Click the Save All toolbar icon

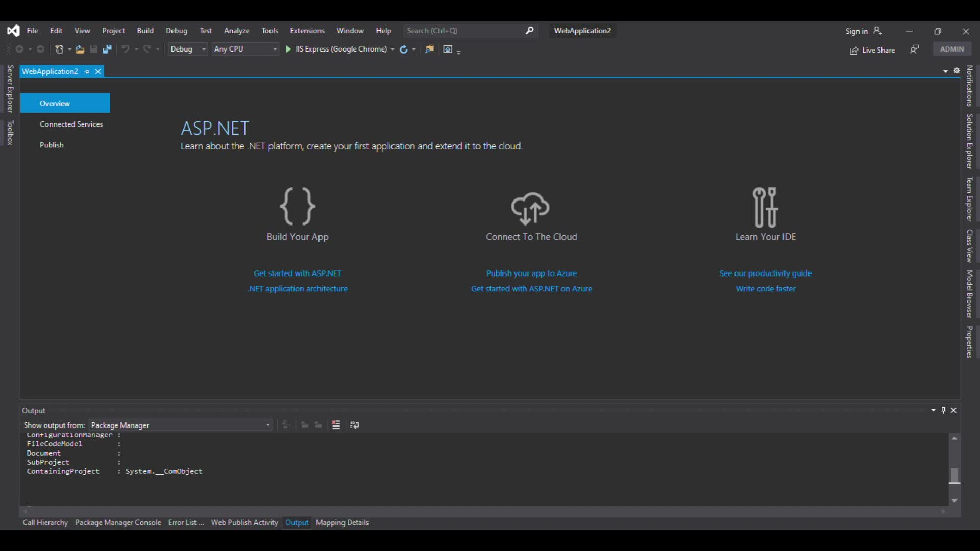pos(107,49)
